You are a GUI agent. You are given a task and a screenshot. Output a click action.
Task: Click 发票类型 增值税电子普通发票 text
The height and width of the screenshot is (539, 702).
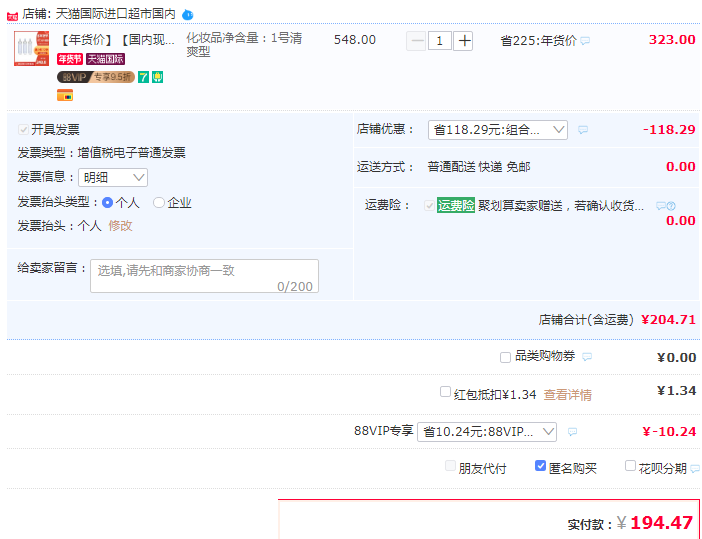tap(102, 153)
